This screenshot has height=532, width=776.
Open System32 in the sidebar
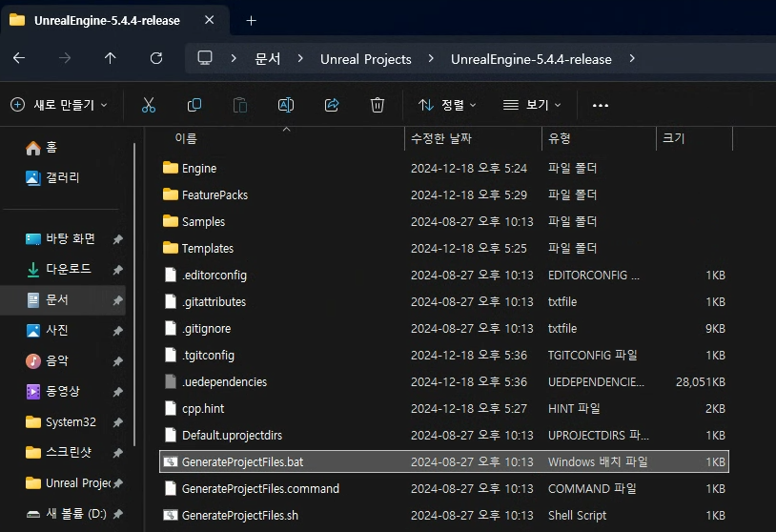(x=64, y=422)
